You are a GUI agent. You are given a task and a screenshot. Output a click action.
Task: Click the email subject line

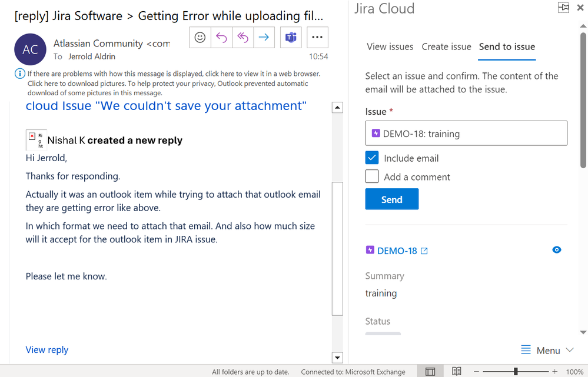click(169, 16)
